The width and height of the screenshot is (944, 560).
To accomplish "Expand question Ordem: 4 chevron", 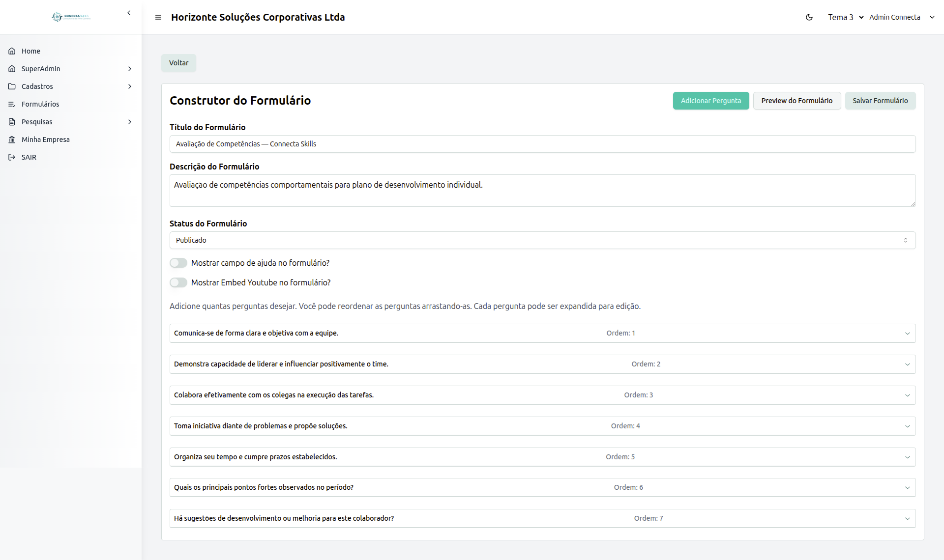I will click(908, 426).
